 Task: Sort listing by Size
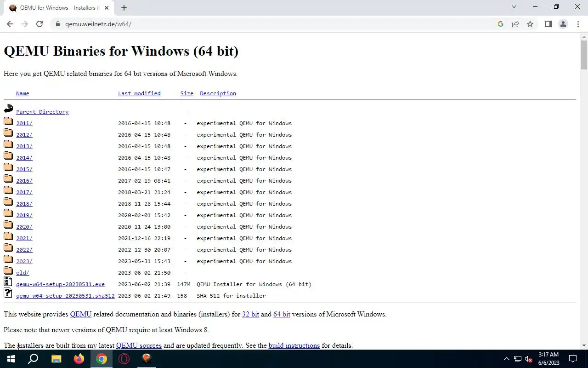tap(187, 93)
